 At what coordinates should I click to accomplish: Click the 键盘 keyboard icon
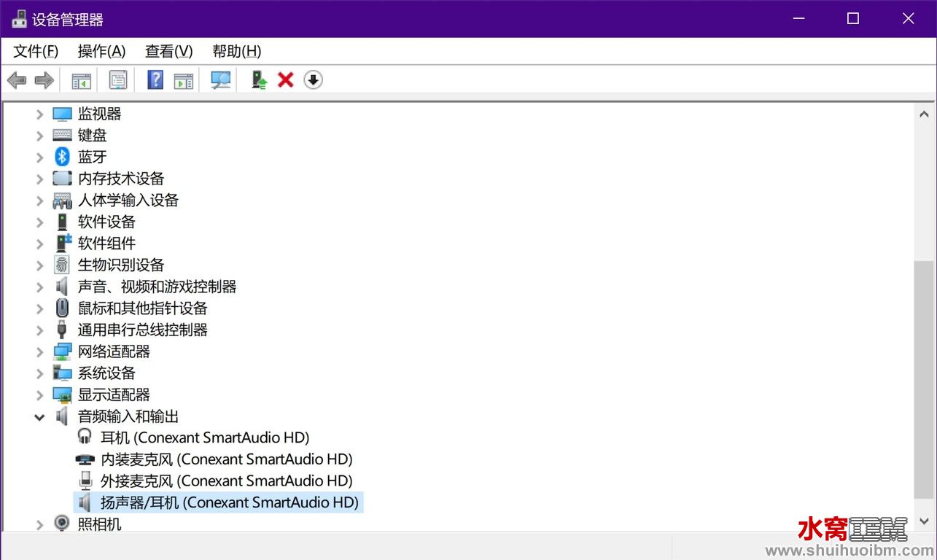pos(63,136)
